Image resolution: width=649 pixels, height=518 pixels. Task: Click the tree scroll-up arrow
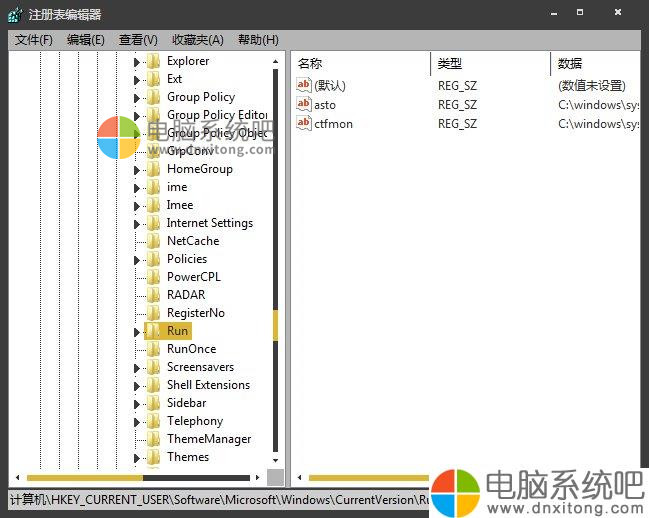[x=275, y=62]
